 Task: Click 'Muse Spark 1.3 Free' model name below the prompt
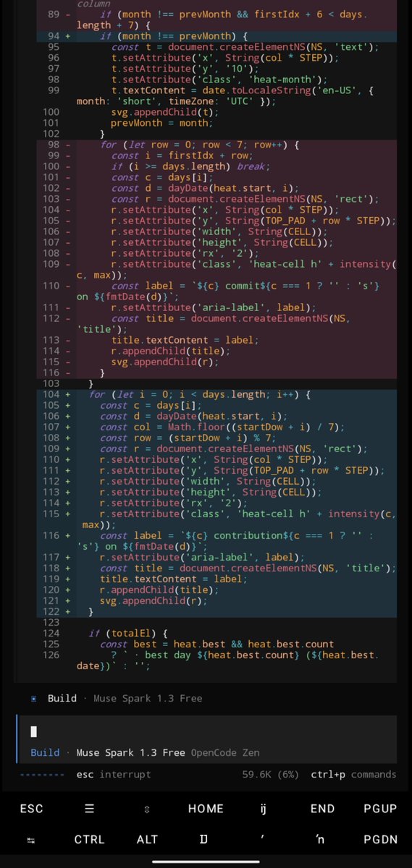[x=130, y=753]
